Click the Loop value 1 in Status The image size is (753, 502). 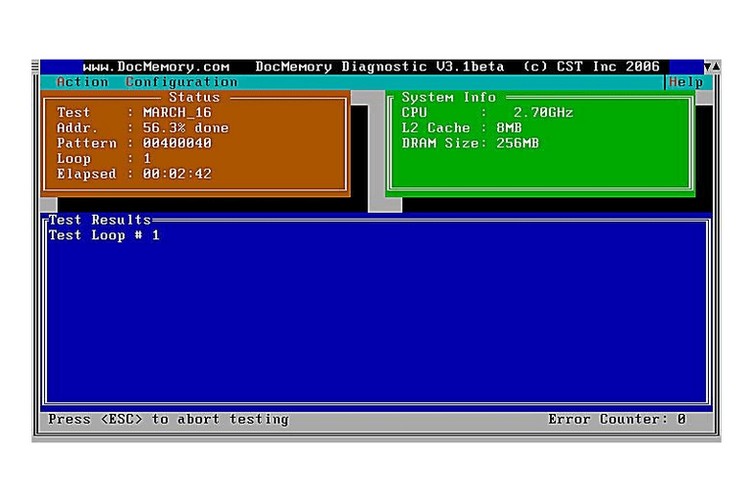point(147,159)
